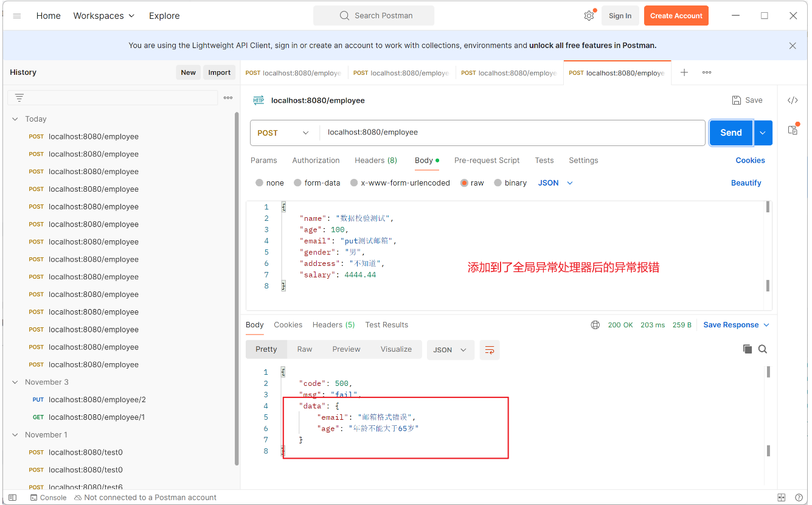Go to Explore in top navigation
This screenshot has height=505, width=812.
(164, 16)
